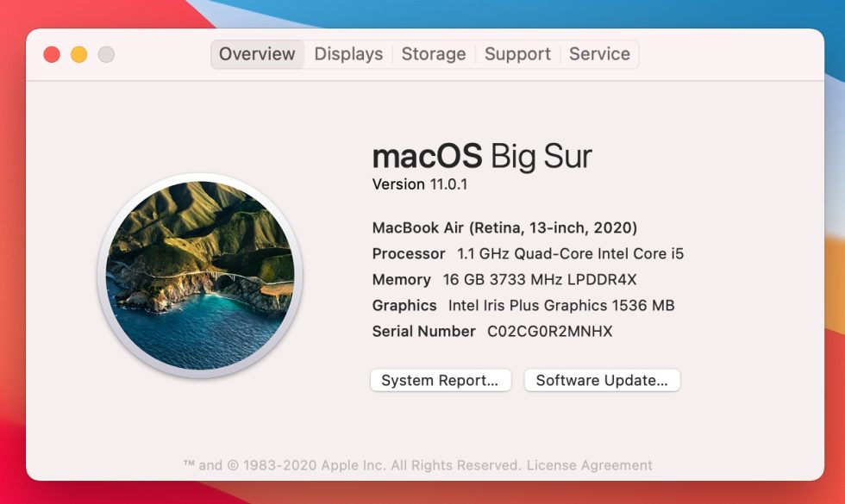The width and height of the screenshot is (845, 504).
Task: Click the Version 11.0.1 label
Action: point(422,184)
